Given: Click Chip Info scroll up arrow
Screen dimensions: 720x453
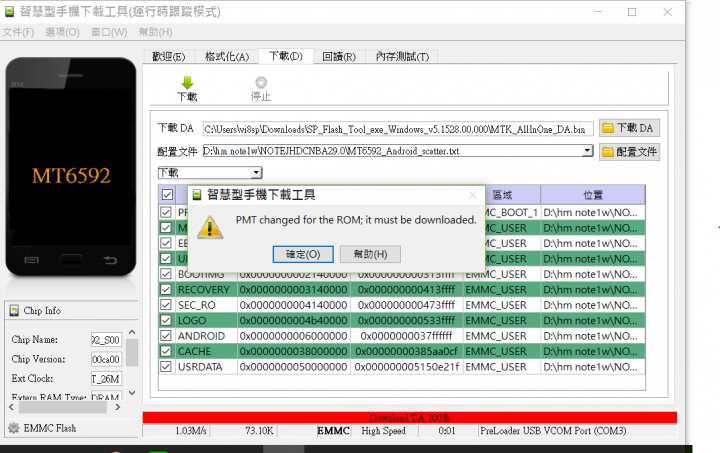Looking at the screenshot, I should tap(132, 332).
